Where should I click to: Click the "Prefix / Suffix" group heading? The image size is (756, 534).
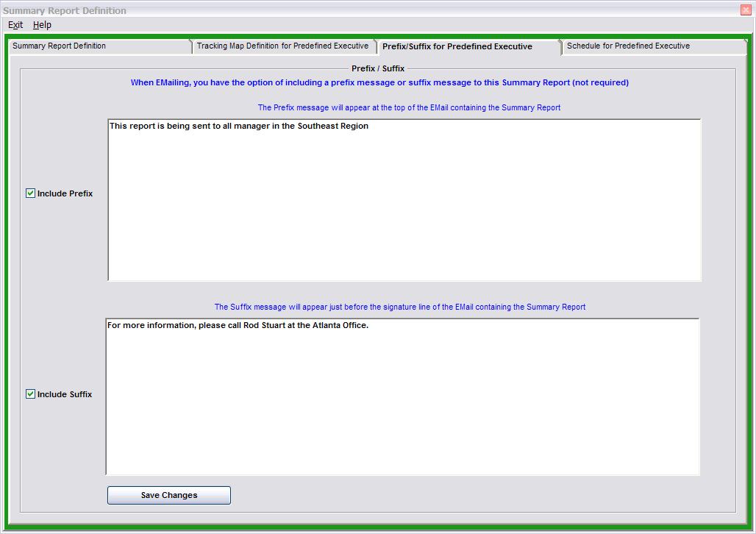378,68
